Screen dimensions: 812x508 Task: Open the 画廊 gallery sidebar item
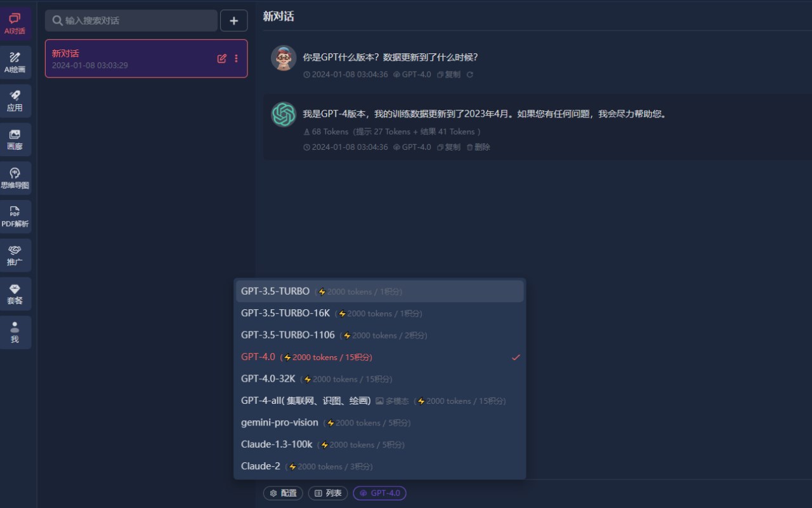[x=15, y=140]
